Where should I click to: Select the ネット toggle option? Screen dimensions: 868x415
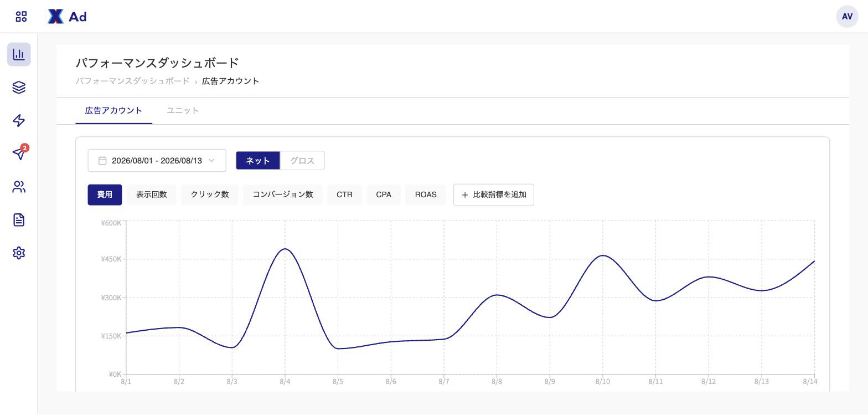click(x=258, y=161)
